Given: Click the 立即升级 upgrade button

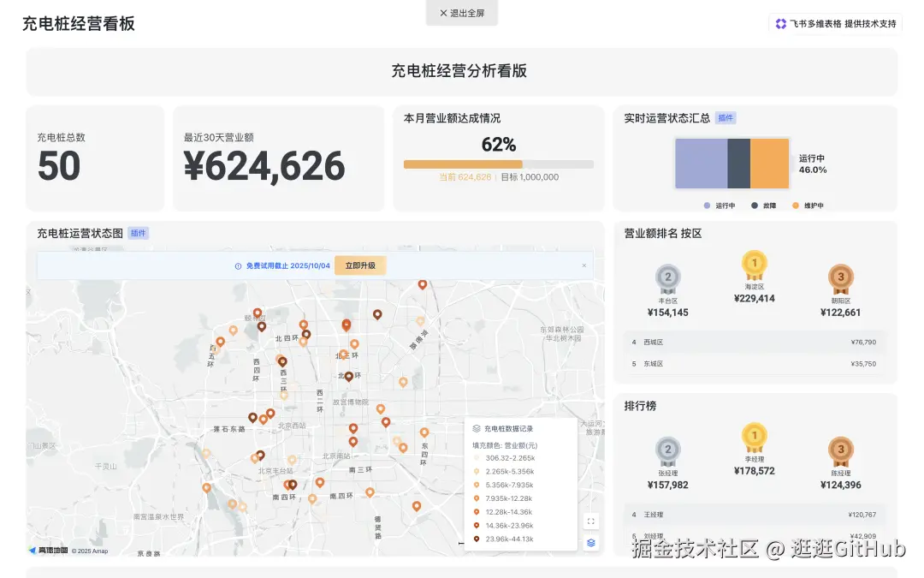Looking at the screenshot, I should pyautogui.click(x=359, y=265).
